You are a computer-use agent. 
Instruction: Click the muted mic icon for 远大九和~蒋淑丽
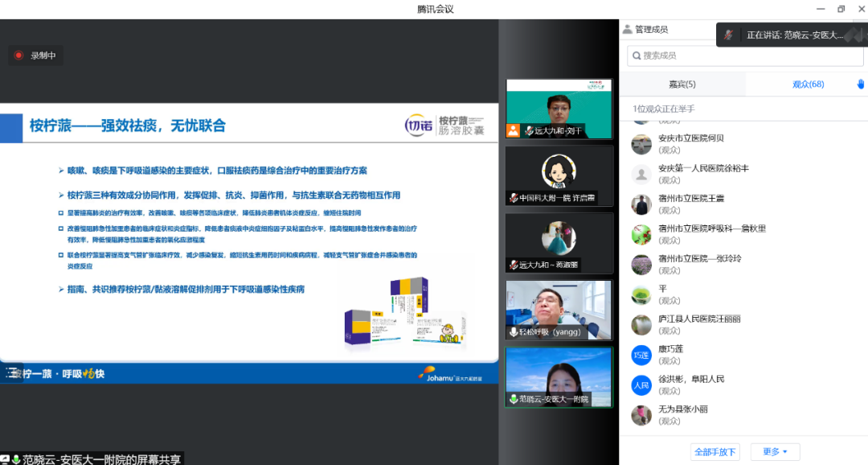pyautogui.click(x=513, y=265)
